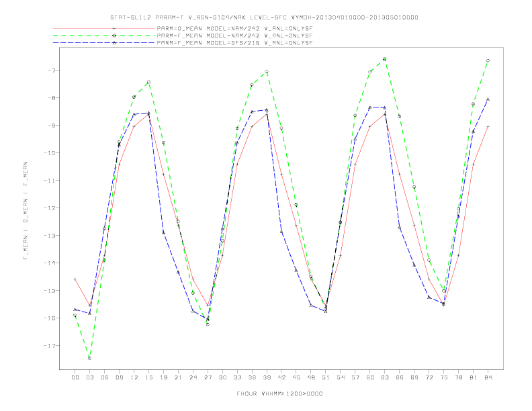Click the vertical y-axis title F_MEAN | O_MEAN | F_MEAN
532x411 pixels.
26,211
